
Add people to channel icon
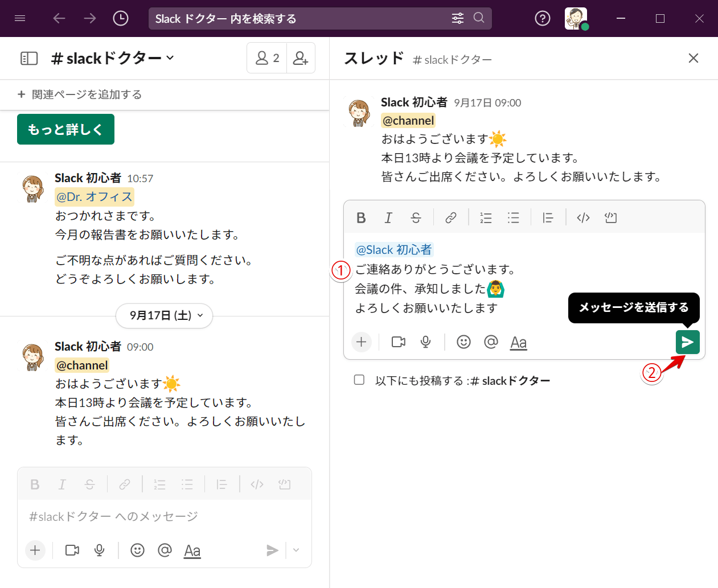(x=301, y=58)
